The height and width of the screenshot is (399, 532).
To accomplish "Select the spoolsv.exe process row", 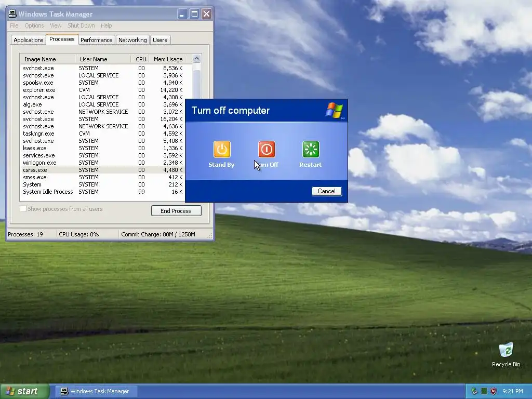I will 103,83.
